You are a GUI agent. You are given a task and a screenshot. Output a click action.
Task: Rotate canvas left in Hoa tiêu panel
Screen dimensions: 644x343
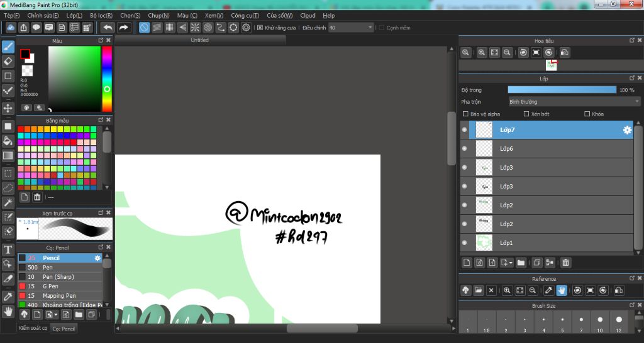pyautogui.click(x=523, y=53)
